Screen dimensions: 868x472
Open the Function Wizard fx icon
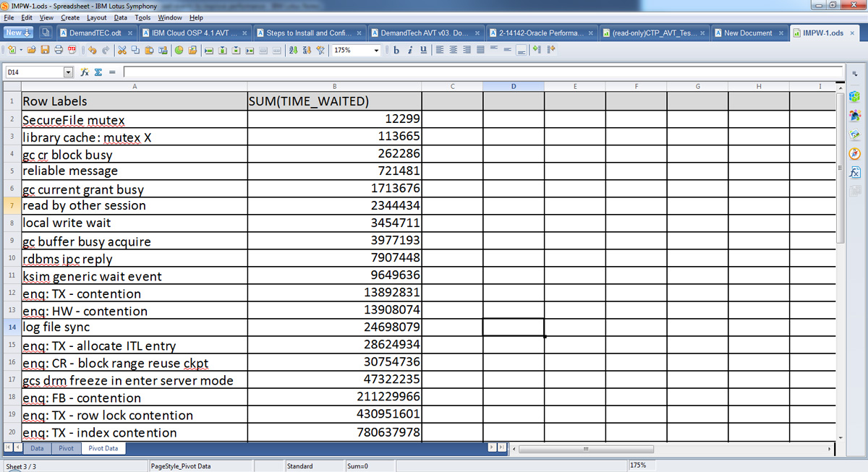click(85, 72)
